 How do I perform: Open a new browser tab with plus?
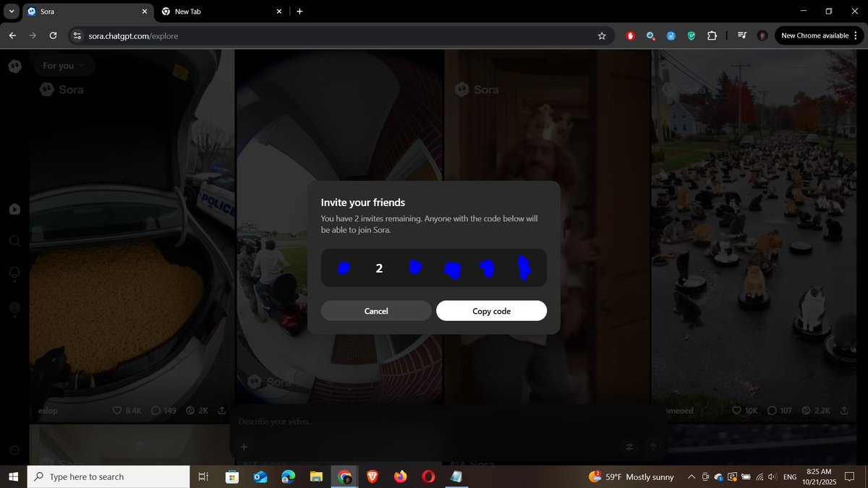pyautogui.click(x=299, y=12)
